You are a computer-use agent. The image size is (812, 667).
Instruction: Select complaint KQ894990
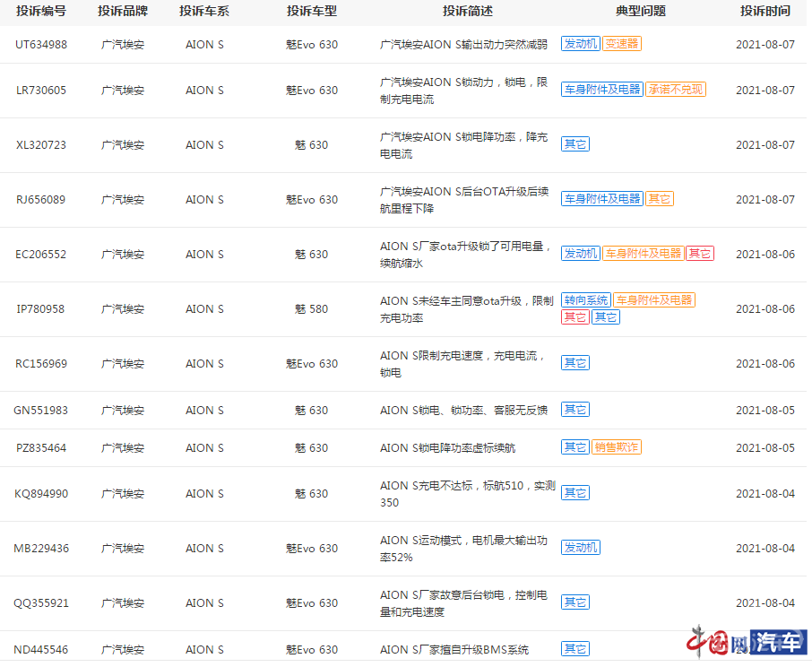[41, 494]
